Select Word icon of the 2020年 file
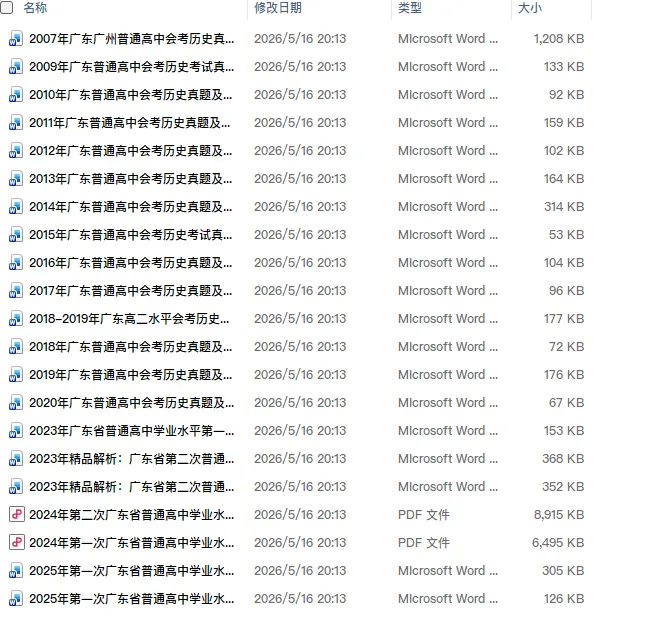 click(16, 402)
